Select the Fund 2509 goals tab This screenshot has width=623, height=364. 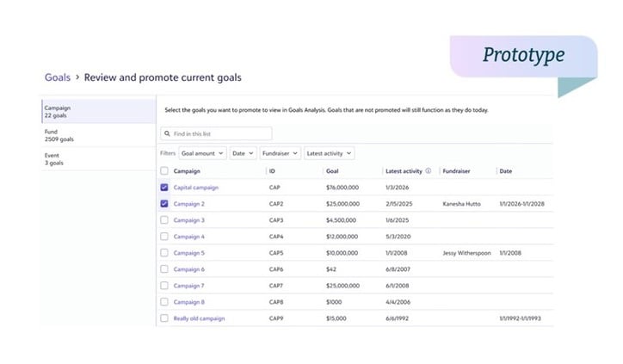99,135
